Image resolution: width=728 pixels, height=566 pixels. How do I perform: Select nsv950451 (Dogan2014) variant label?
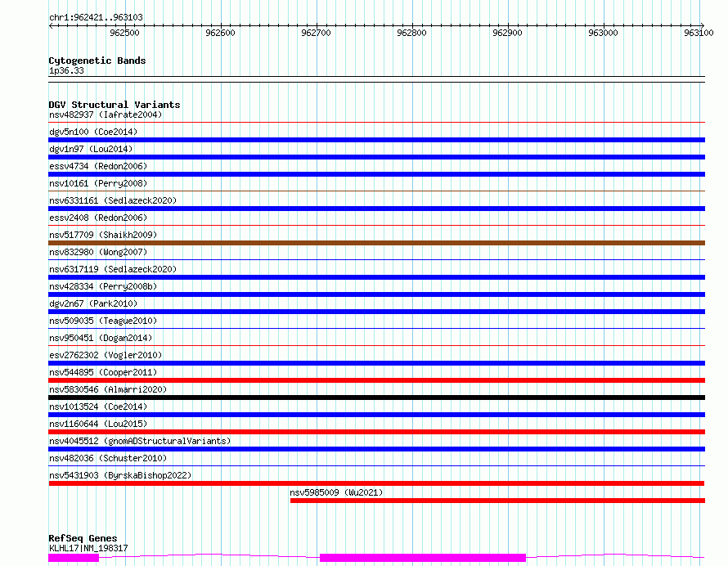click(x=101, y=338)
